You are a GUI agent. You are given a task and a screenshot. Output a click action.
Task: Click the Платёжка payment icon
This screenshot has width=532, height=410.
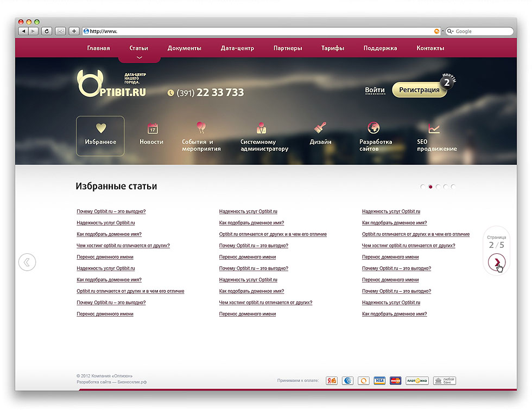pyautogui.click(x=417, y=381)
